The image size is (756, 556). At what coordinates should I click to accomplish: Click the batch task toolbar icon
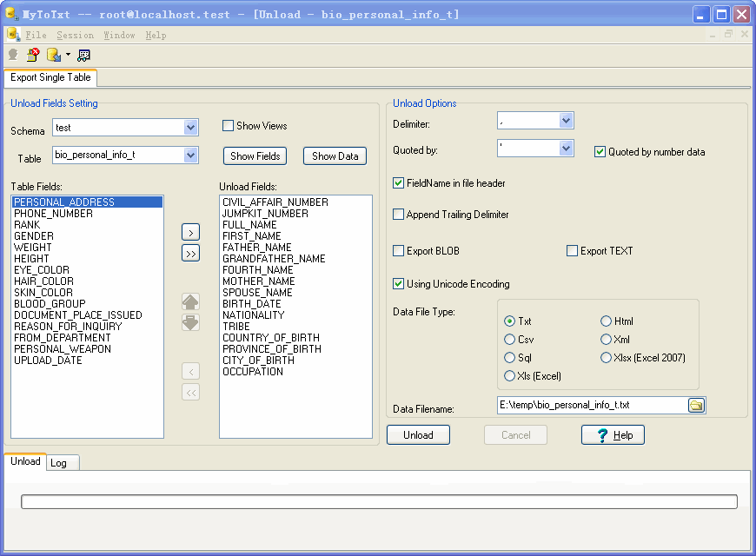tap(83, 56)
